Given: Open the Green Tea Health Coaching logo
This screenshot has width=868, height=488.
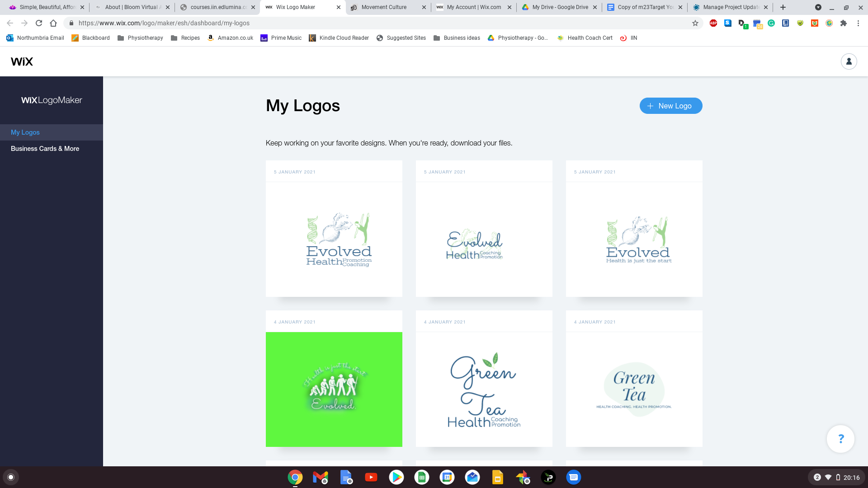Looking at the screenshot, I should pos(484,389).
